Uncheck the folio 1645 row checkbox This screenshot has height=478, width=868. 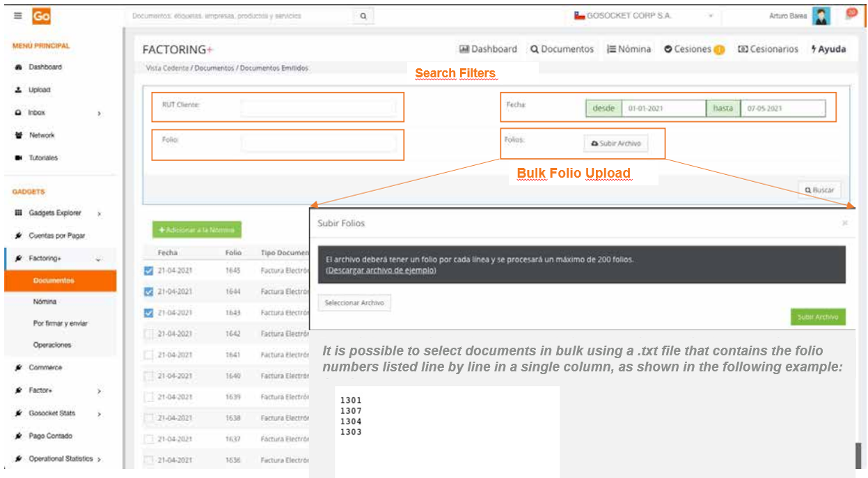(148, 270)
